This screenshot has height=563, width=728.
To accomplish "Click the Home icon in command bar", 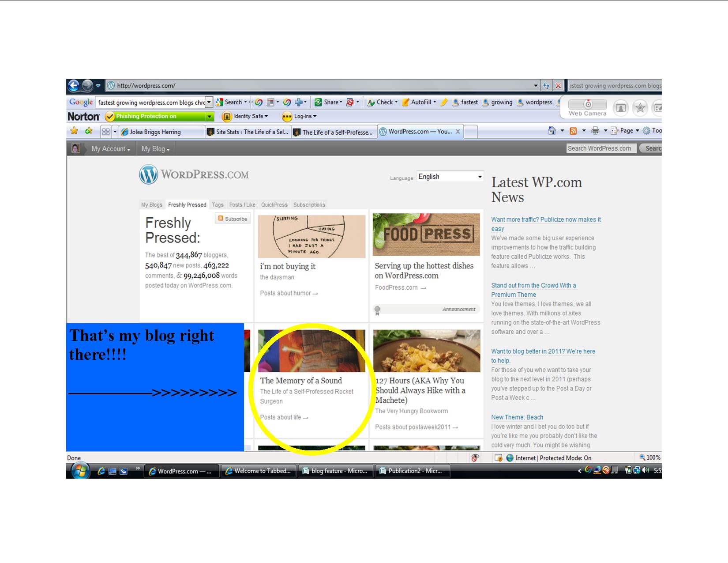I will click(x=552, y=131).
